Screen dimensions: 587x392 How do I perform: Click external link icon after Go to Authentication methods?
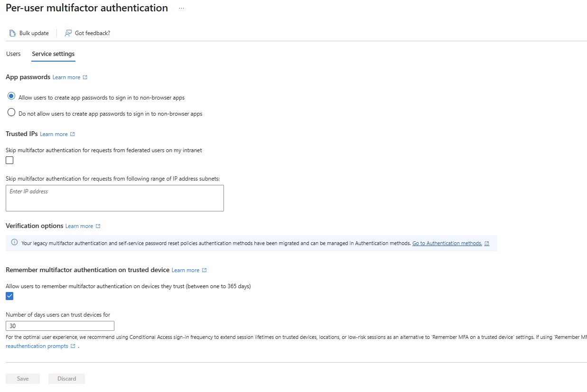[486, 243]
